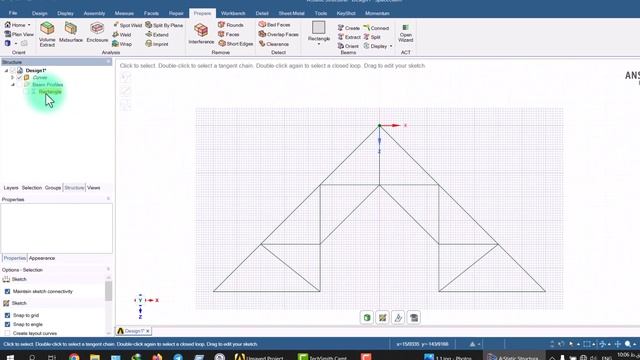Open the Enclosure tool
The height and width of the screenshot is (360, 640).
point(97,32)
